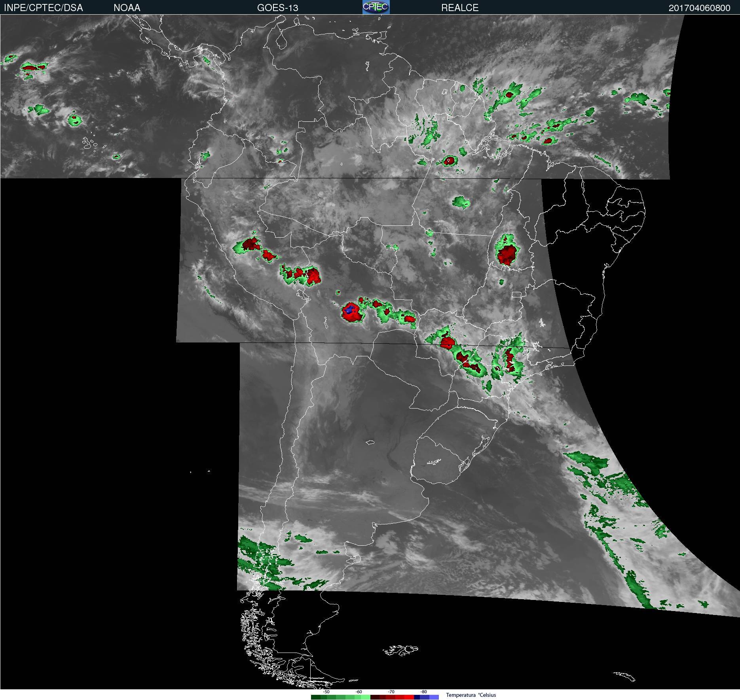Pick the blue range of the temperature scale
Viewport: 740px width, 700px height.
pos(427,697)
